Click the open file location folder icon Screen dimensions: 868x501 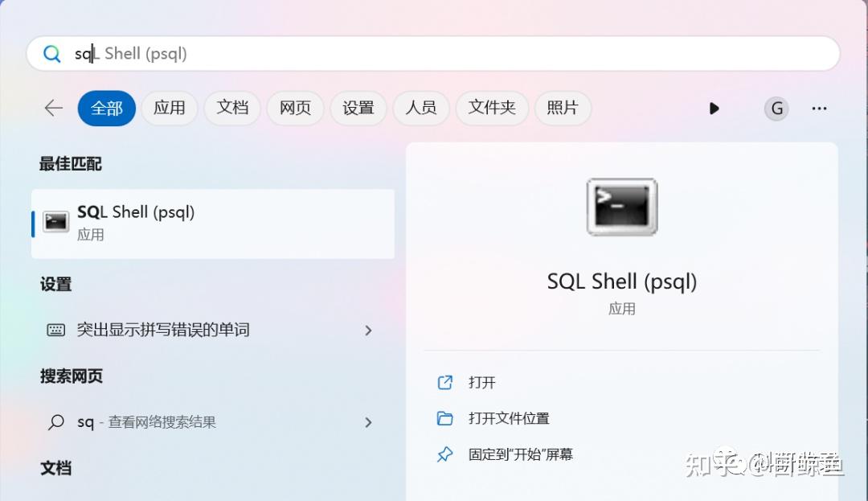pos(444,418)
